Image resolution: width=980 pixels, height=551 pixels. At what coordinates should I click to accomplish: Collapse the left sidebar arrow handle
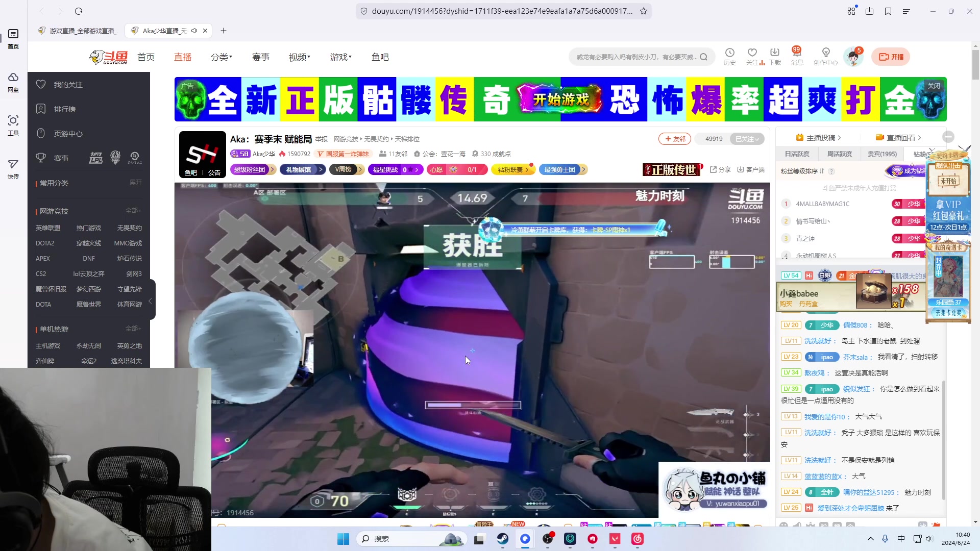150,301
